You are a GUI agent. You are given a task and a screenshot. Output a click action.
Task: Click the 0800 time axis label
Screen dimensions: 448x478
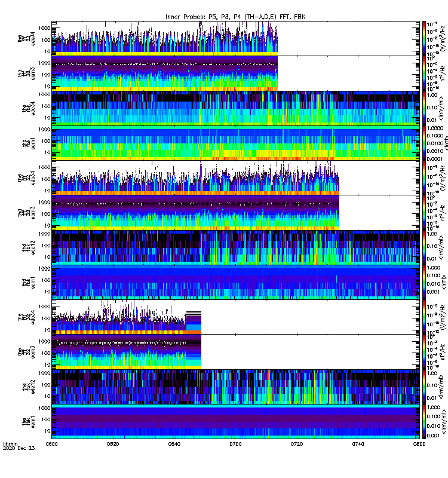pyautogui.click(x=419, y=444)
